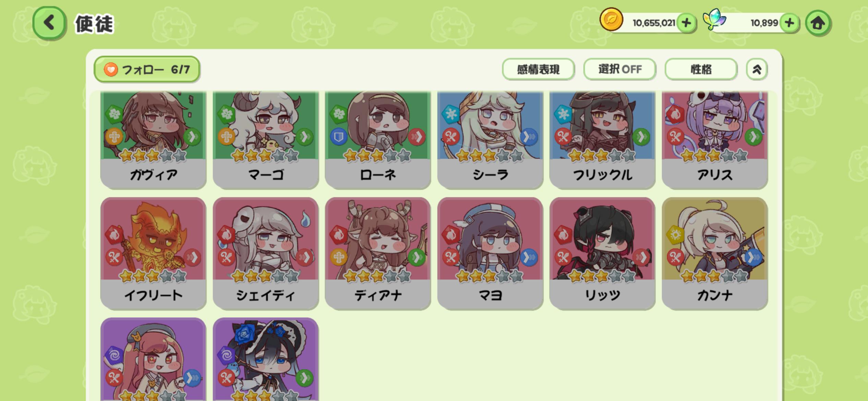Image resolution: width=868 pixels, height=401 pixels.
Task: Add gold coins with the plus icon
Action: (686, 23)
